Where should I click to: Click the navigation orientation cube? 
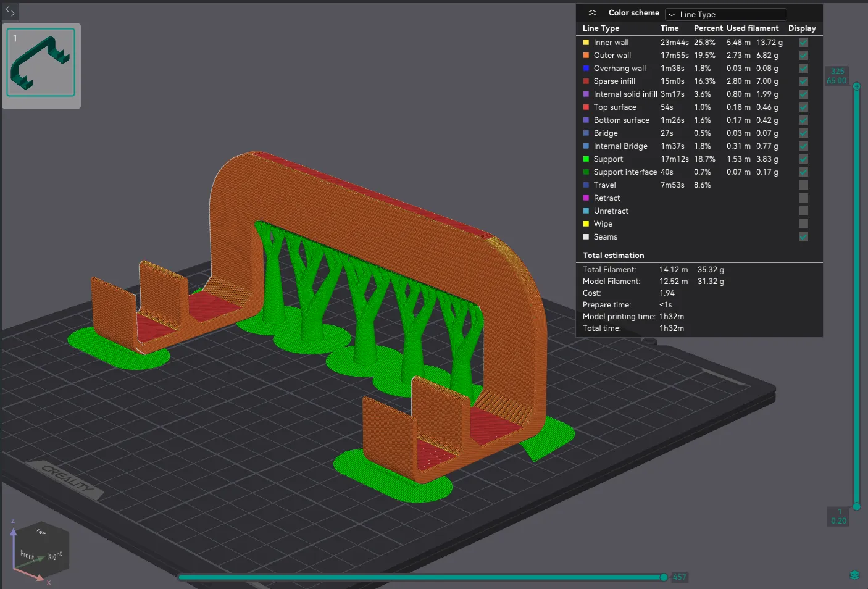click(41, 548)
